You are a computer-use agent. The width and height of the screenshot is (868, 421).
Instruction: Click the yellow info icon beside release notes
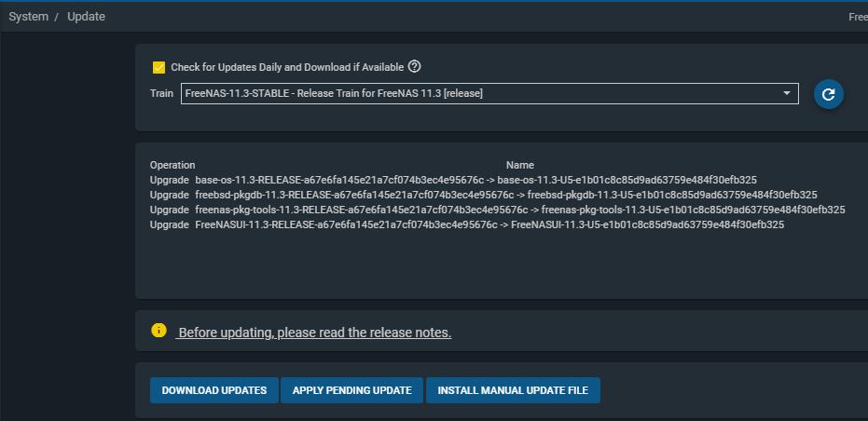158,331
